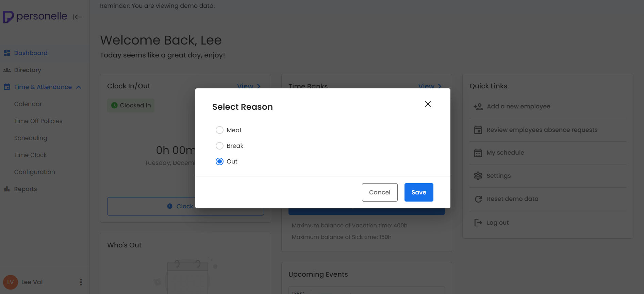The image size is (644, 294).
Task: Open the Calendar menu item
Action: point(28,104)
